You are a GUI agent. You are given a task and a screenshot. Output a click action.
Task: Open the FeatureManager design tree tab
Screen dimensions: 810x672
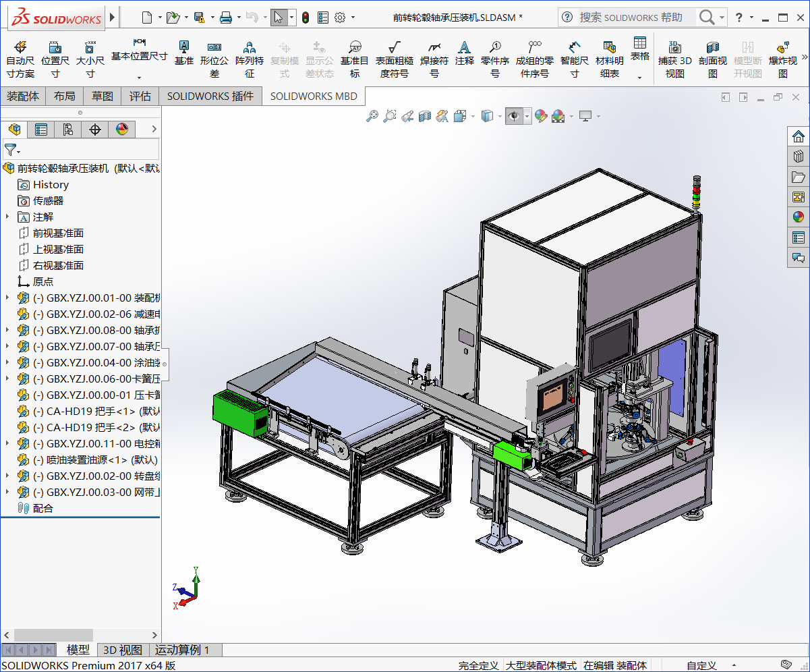14,129
